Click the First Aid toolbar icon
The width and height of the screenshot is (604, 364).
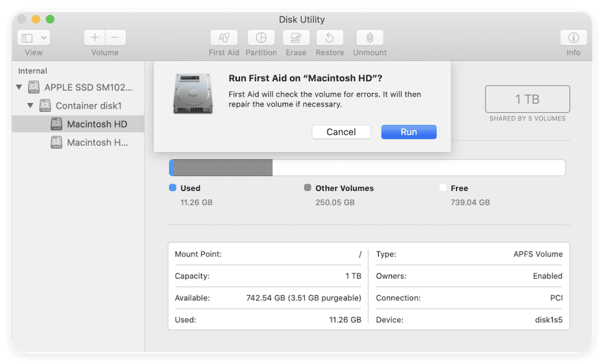pyautogui.click(x=223, y=37)
